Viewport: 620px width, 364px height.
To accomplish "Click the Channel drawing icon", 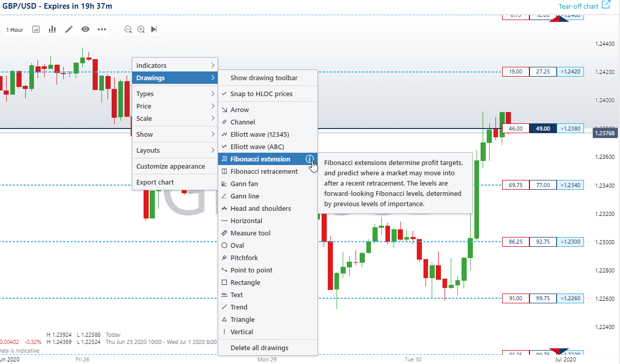I will pyautogui.click(x=224, y=122).
